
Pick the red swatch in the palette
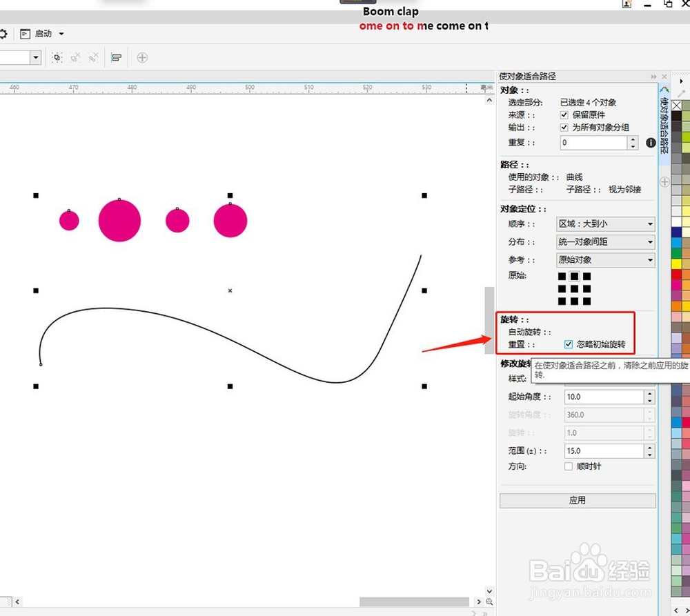(x=676, y=274)
